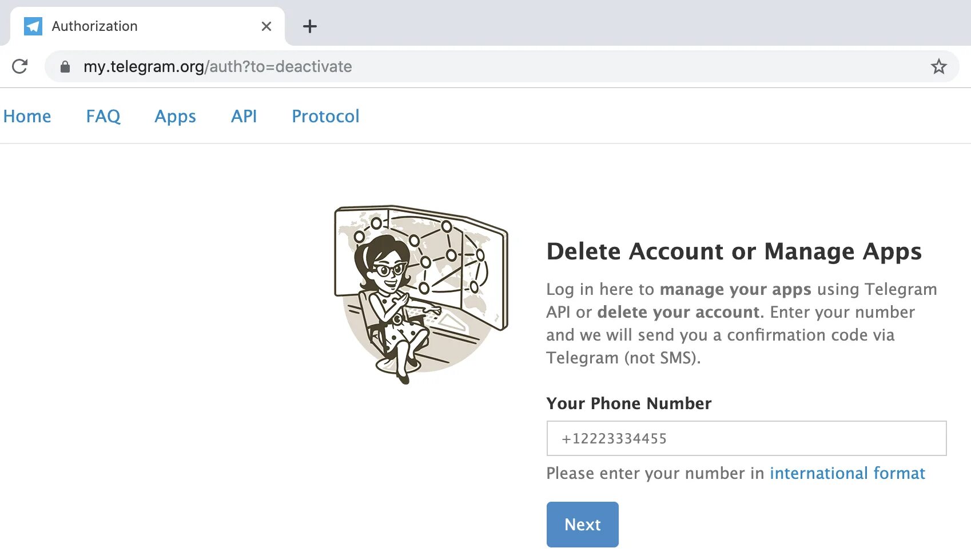This screenshot has width=971, height=560.
Task: Click the Delete Account or Manage Apps heading
Action: (x=734, y=251)
